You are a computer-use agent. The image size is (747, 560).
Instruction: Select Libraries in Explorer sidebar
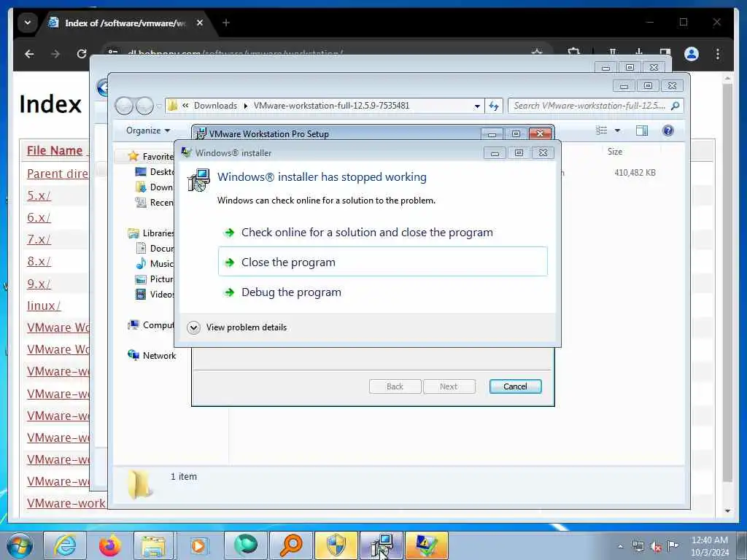tap(151, 233)
